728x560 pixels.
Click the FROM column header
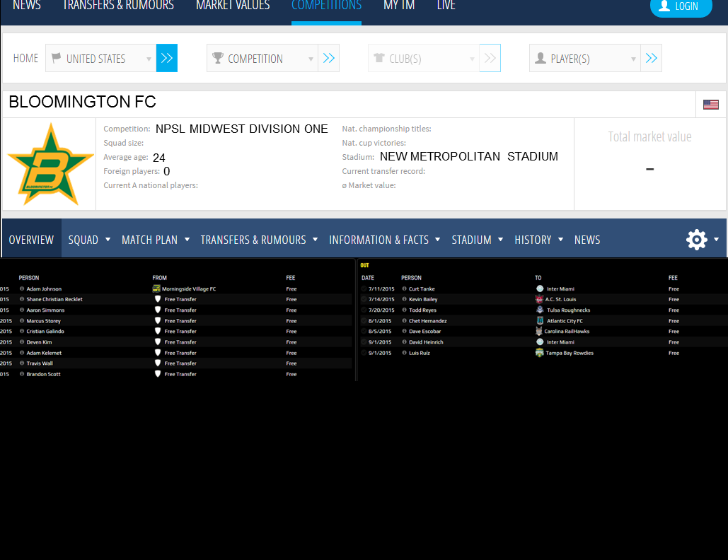tap(159, 278)
